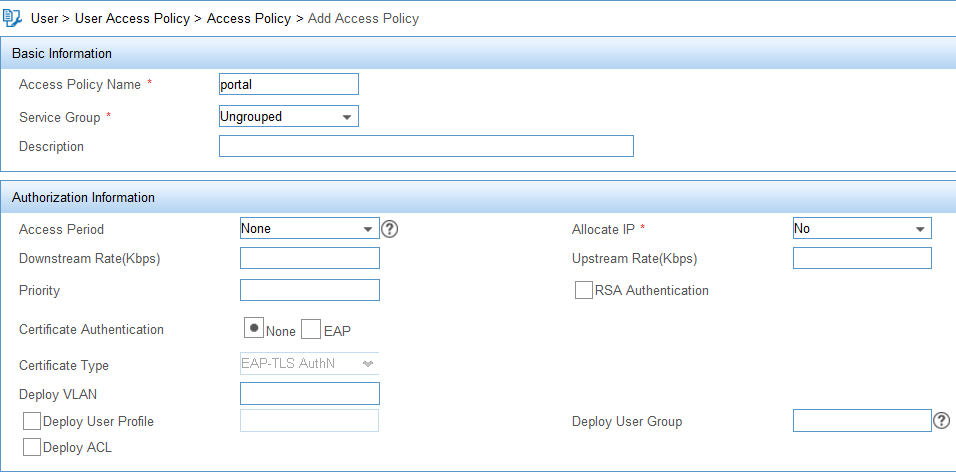The width and height of the screenshot is (956, 473).
Task: Click the access policy page icon in breadcrumb
Action: (12, 18)
